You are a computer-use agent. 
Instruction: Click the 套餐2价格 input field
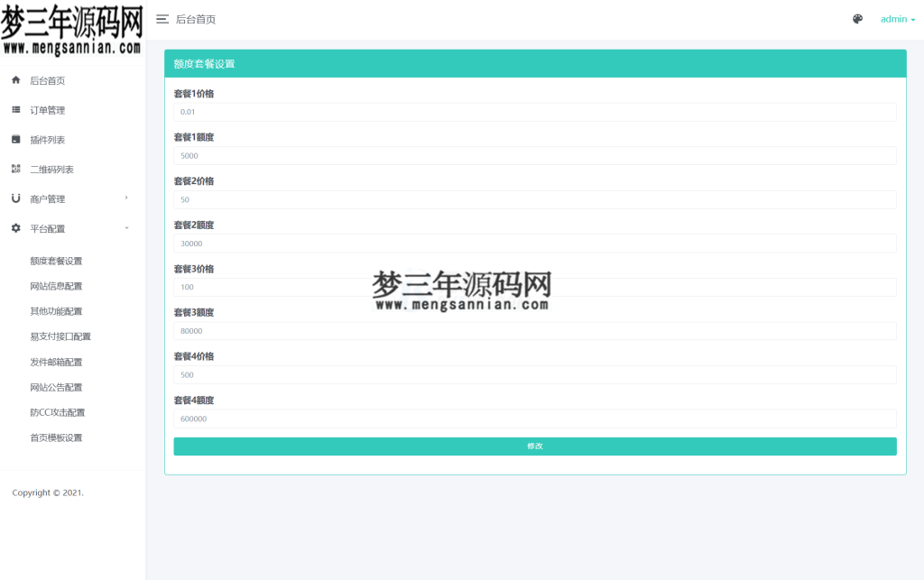click(535, 199)
